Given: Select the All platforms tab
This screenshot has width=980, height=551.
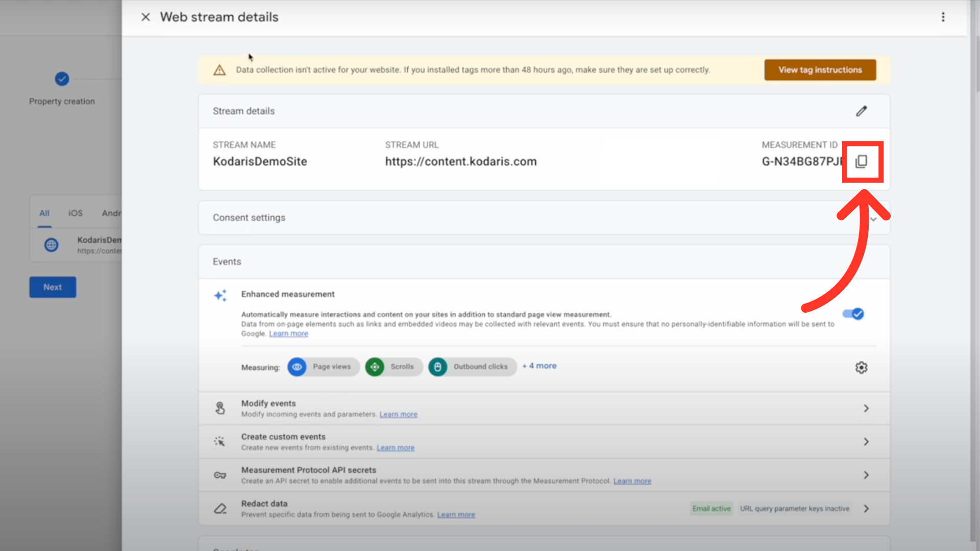Looking at the screenshot, I should 44,213.
